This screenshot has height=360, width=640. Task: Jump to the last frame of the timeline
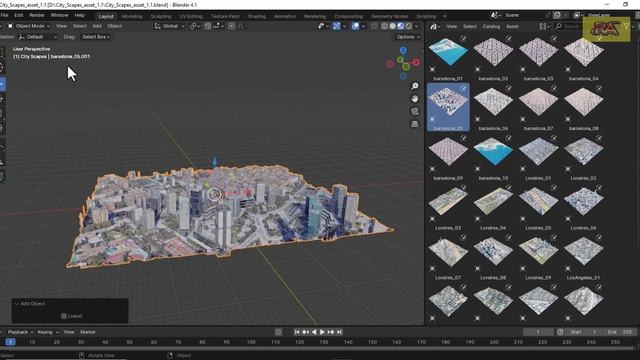point(339,332)
